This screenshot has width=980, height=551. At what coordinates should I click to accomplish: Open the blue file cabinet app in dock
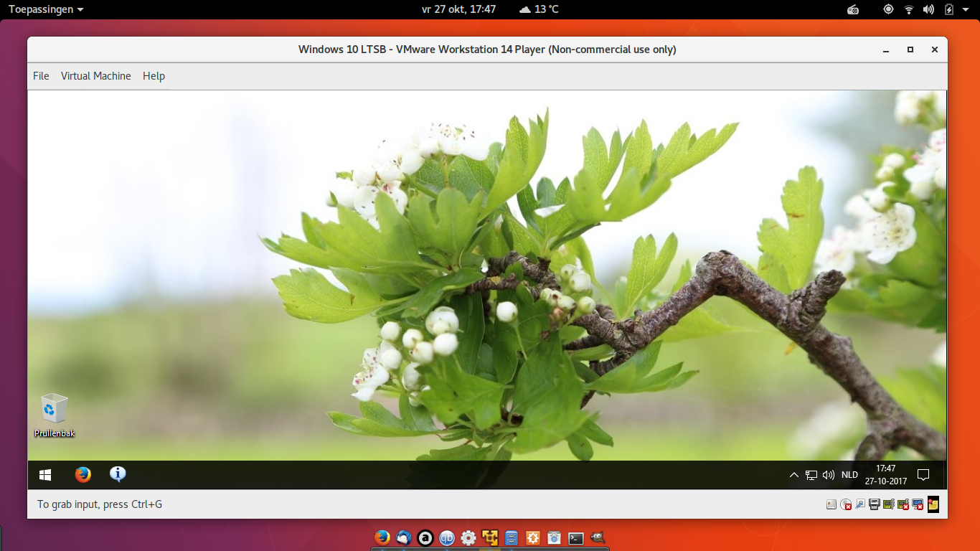512,537
